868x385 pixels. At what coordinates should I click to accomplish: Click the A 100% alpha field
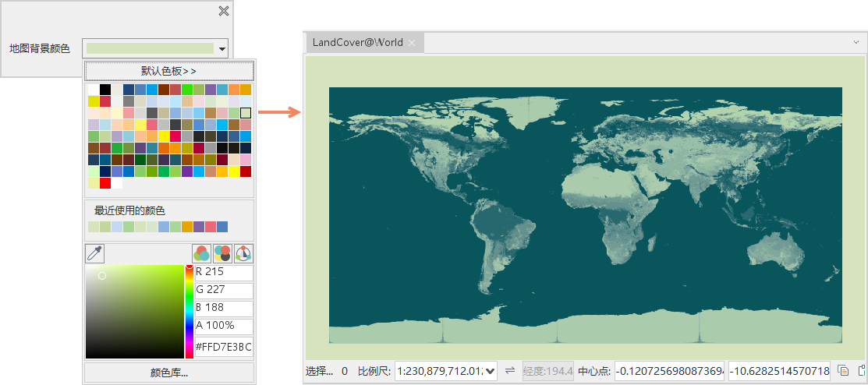[x=223, y=326]
